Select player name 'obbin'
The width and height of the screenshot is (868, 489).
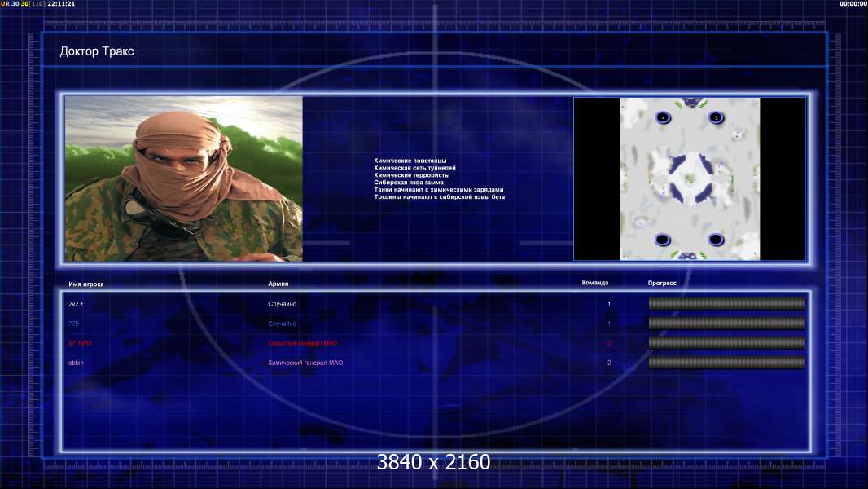pyautogui.click(x=76, y=363)
